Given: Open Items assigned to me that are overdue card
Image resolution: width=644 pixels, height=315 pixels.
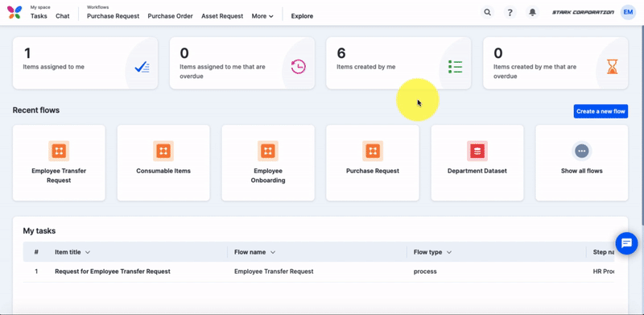Looking at the screenshot, I should [242, 63].
